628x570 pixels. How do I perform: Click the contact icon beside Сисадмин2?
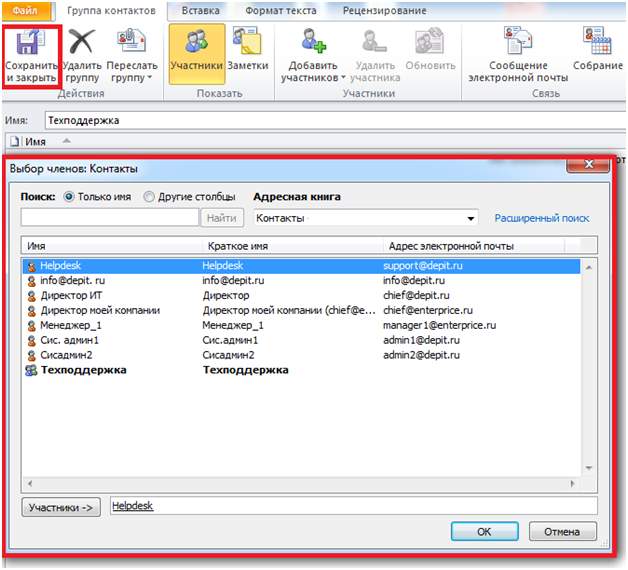pos(32,356)
